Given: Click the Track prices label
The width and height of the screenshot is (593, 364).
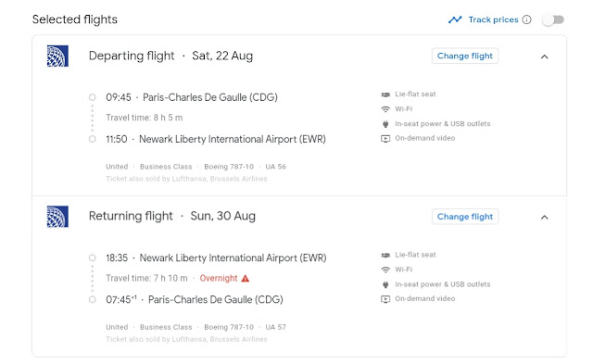Looking at the screenshot, I should (x=493, y=19).
